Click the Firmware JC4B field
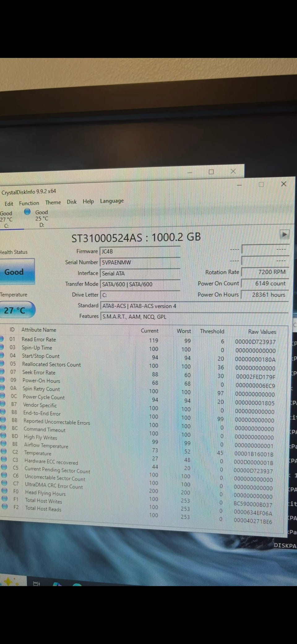 140,251
